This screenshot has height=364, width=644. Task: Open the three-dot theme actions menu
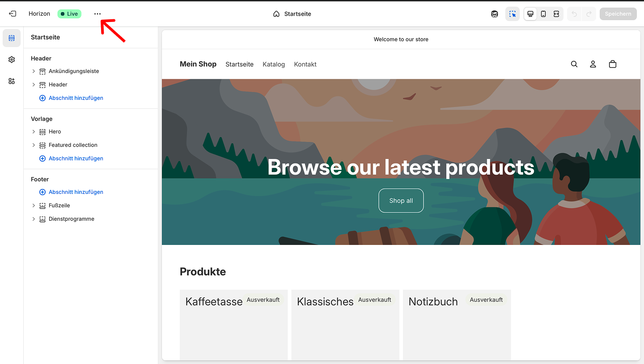tap(97, 14)
